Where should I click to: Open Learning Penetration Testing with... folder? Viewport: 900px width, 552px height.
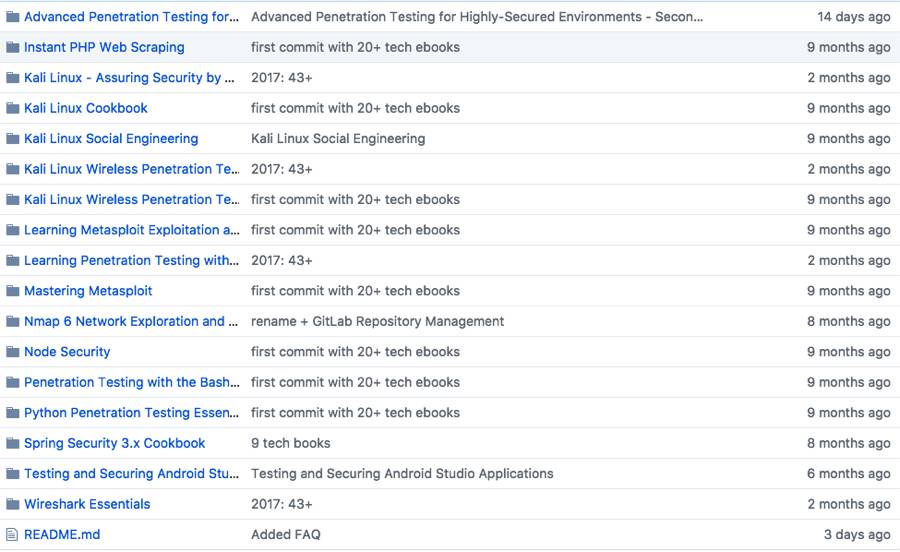click(131, 260)
